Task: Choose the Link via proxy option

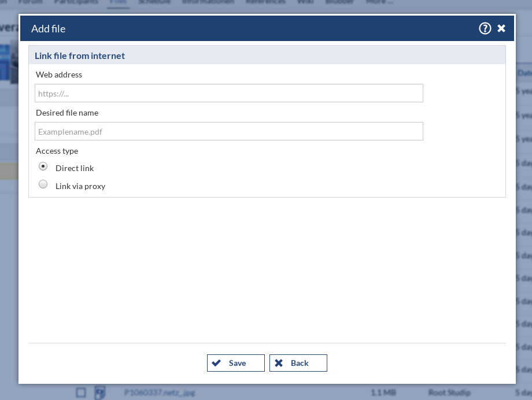Action: pos(43,184)
